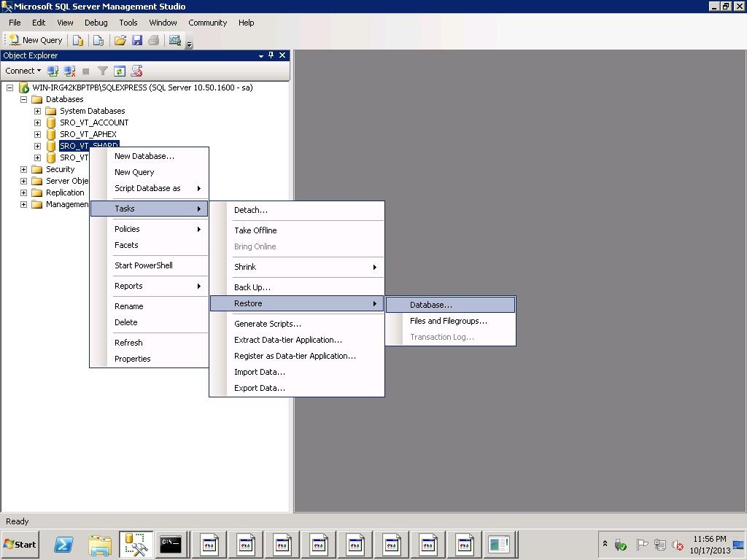Open Script Database as submenu
This screenshot has width=747, height=560.
click(x=149, y=189)
